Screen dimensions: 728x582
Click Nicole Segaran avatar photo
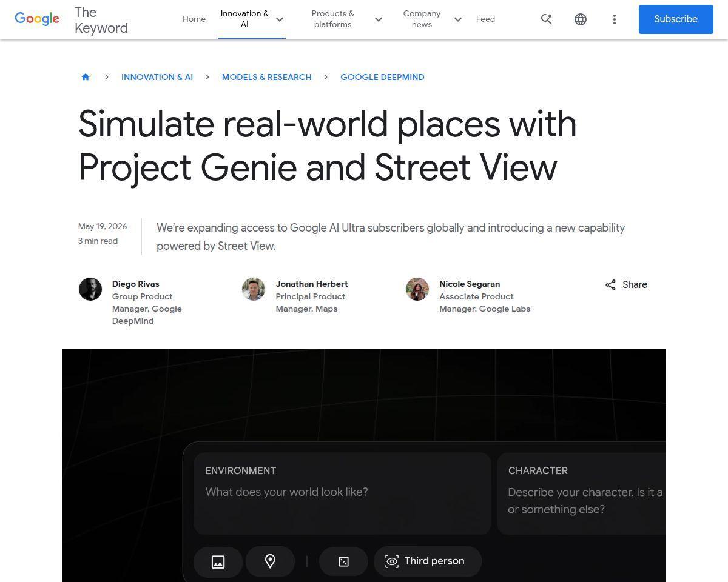[417, 289]
